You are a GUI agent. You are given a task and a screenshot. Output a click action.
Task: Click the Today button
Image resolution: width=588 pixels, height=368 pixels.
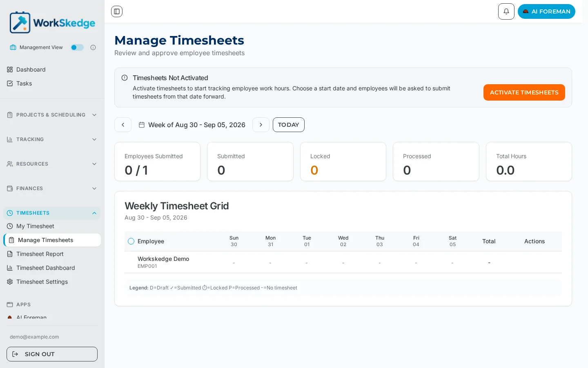(289, 125)
